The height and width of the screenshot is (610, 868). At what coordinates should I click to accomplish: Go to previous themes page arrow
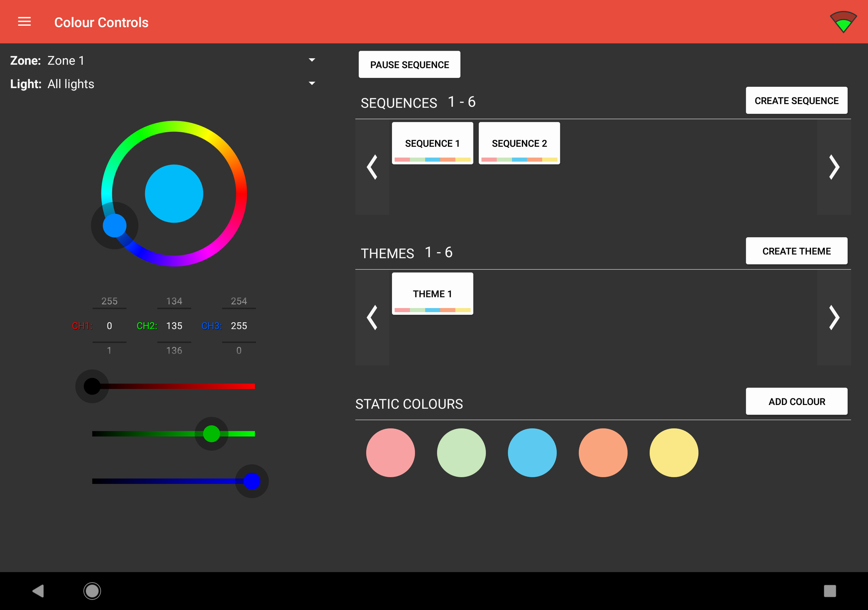click(372, 317)
